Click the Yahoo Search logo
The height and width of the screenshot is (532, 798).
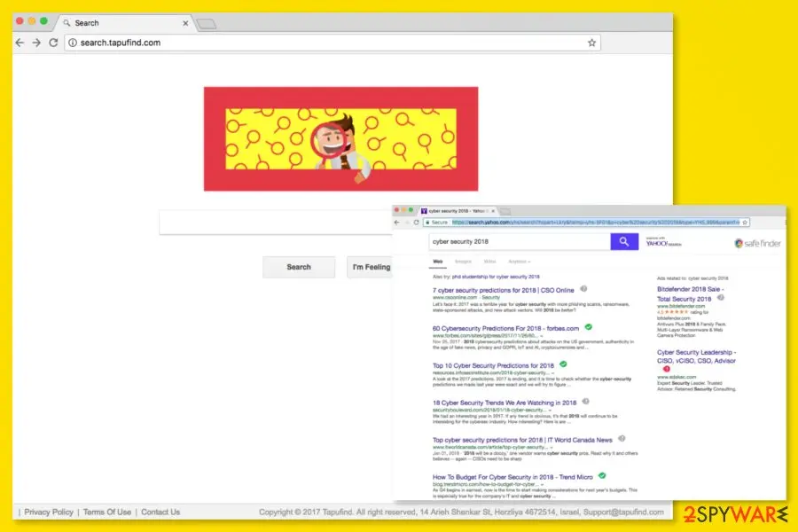(663, 242)
